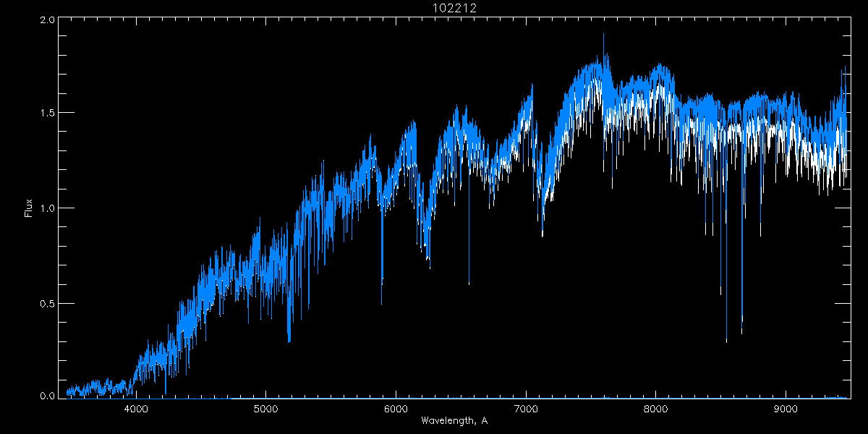
Task: Click the highest flux spike near 7600
Action: (603, 36)
